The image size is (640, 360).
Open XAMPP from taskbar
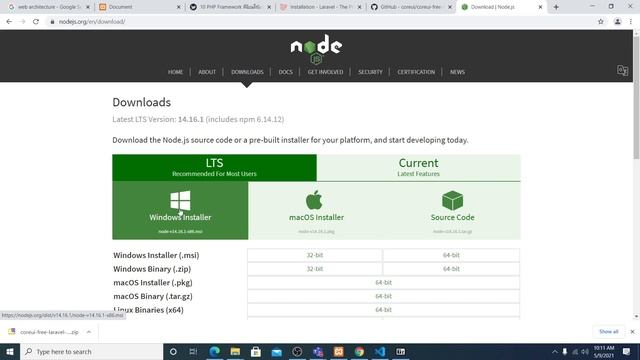coord(339,351)
